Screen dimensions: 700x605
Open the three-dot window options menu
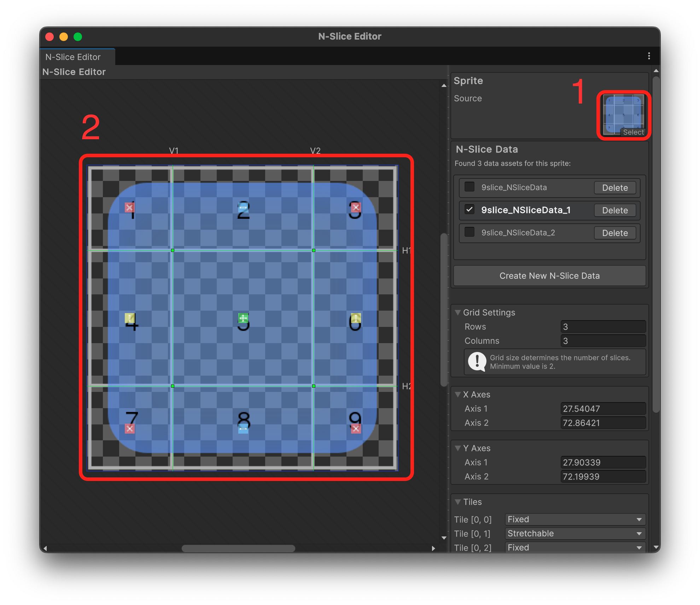(x=649, y=56)
